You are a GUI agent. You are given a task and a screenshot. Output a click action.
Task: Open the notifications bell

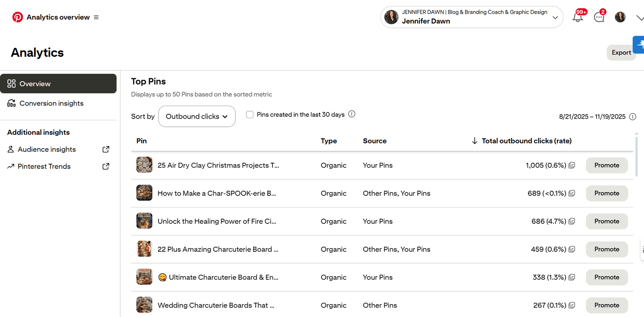pos(578,17)
